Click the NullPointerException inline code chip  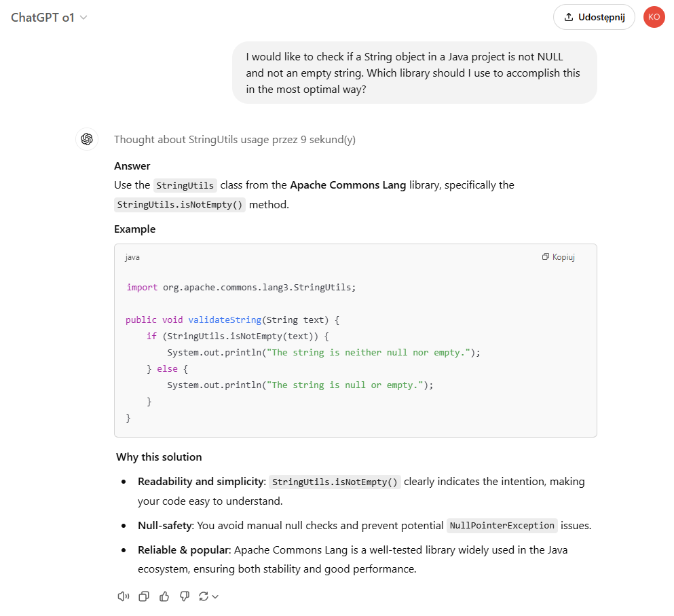click(502, 525)
